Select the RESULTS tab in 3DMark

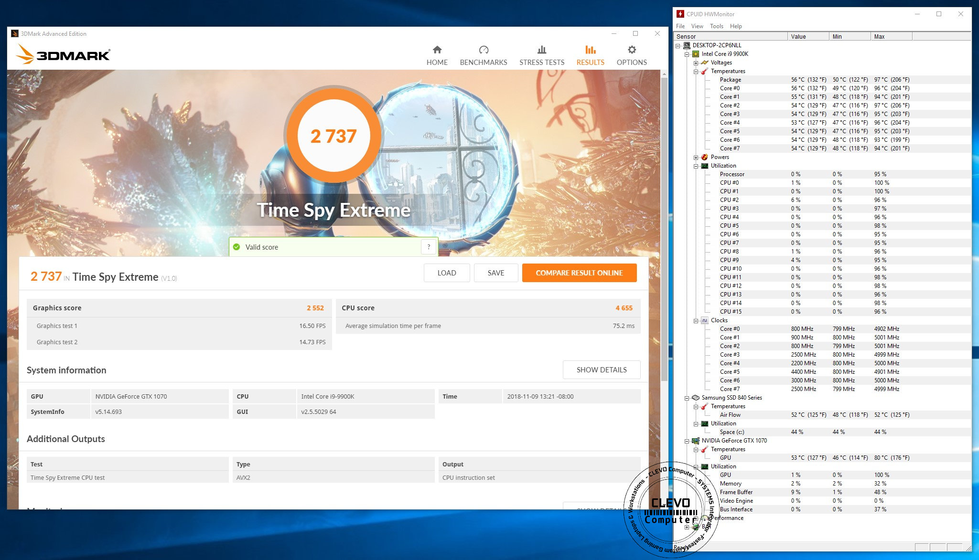pos(590,55)
